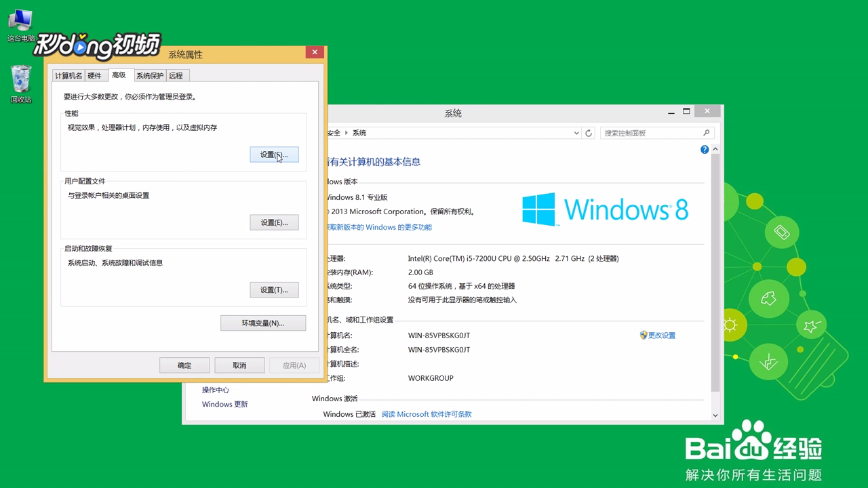The height and width of the screenshot is (488, 868).
Task: Select the 高级 tab
Action: [119, 75]
